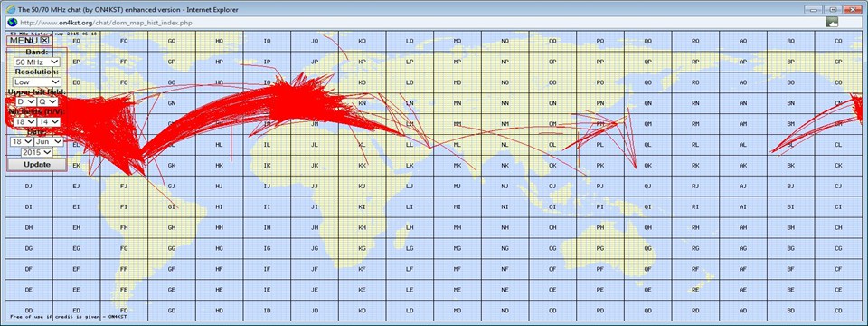Click the Update button
Viewport: 868px width, 326px height.
36,165
